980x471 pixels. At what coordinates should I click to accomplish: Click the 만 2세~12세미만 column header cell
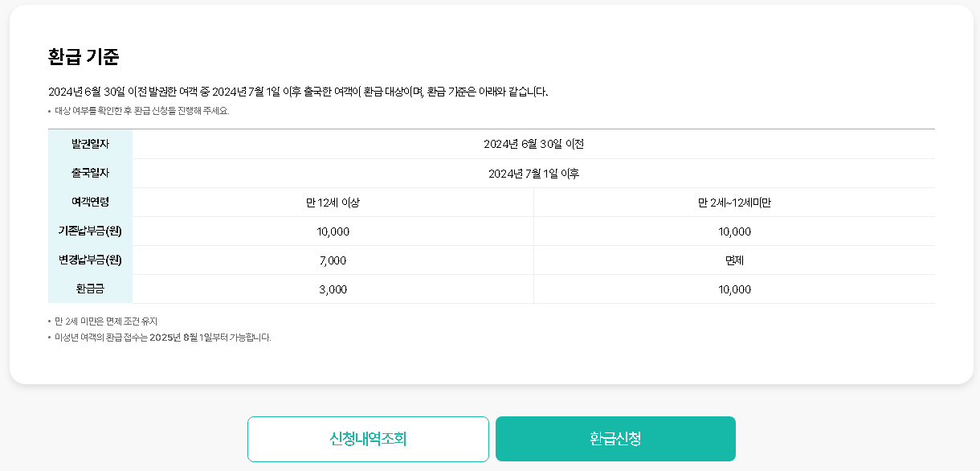click(x=733, y=202)
